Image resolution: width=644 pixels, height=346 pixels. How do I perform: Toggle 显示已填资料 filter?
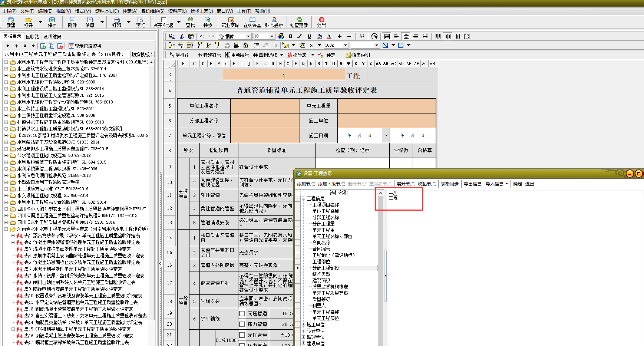(85, 46)
